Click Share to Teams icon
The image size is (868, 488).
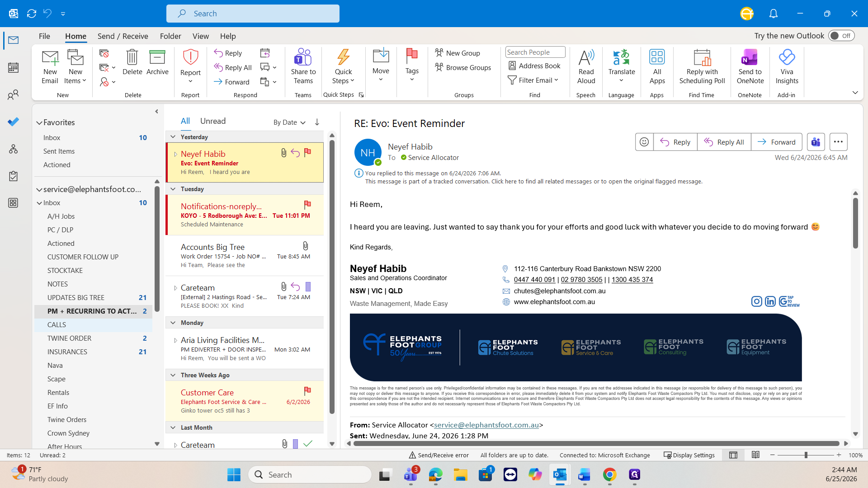tap(303, 57)
